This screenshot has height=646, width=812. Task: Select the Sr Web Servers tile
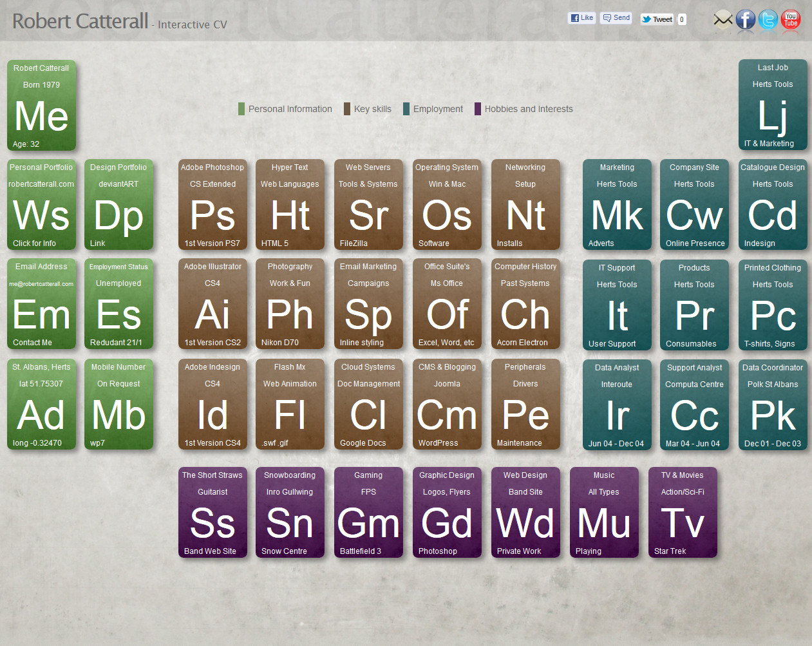coord(368,205)
